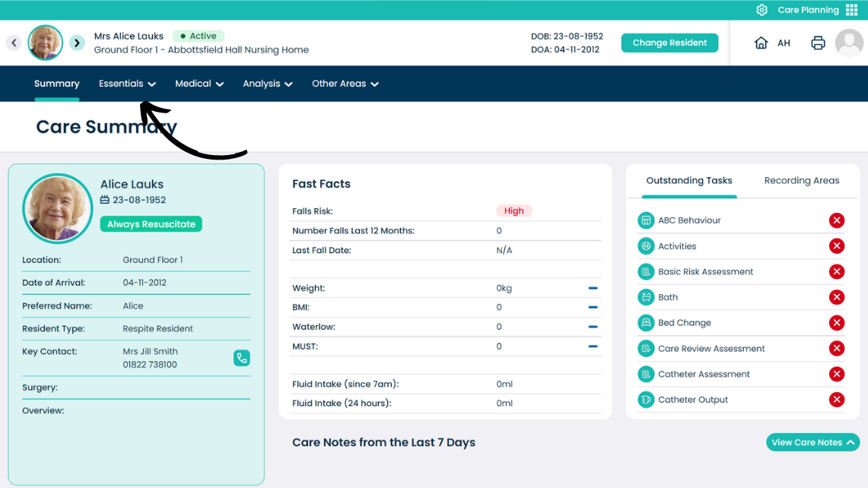
Task: Expand the Essentials dropdown menu
Action: pos(127,84)
